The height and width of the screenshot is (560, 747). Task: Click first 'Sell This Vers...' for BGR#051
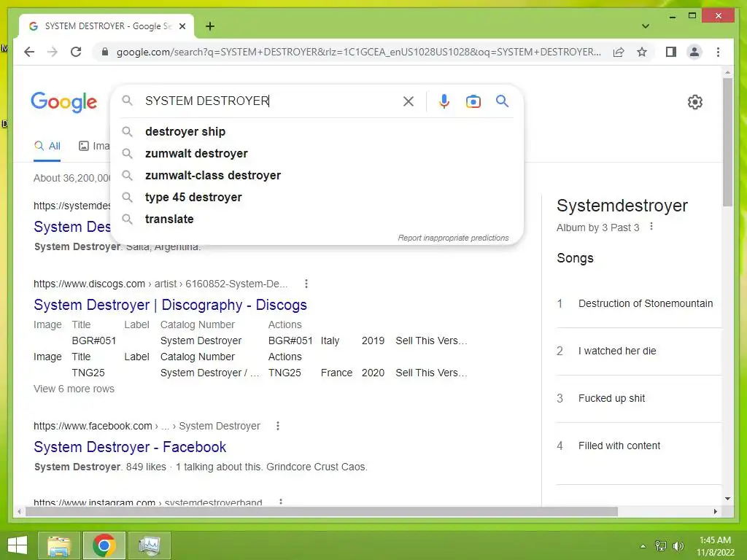point(431,341)
